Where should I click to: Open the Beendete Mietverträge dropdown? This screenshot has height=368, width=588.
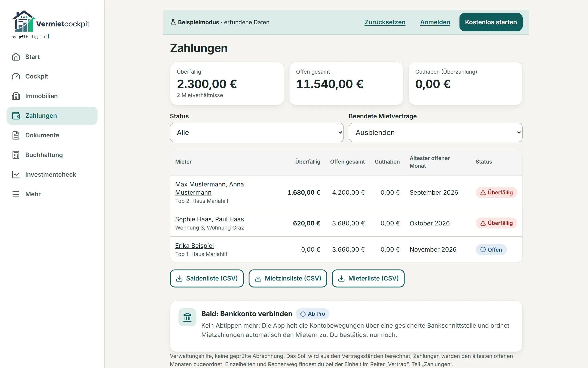click(436, 132)
